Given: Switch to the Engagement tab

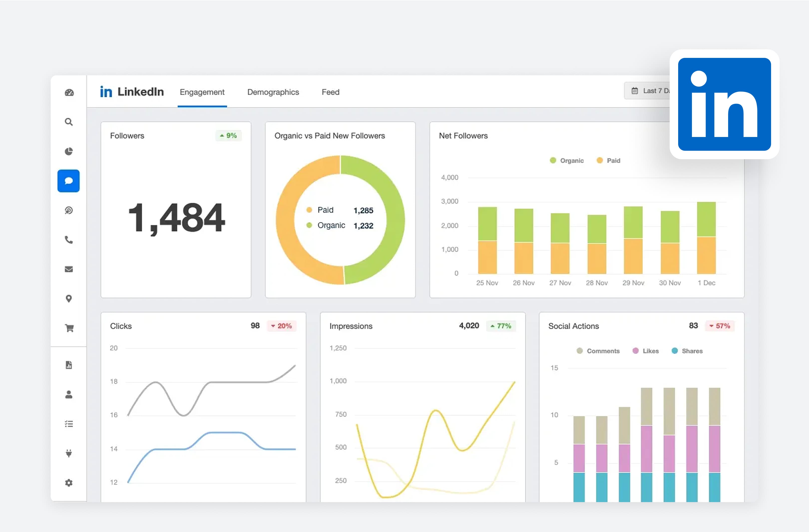Looking at the screenshot, I should tap(202, 92).
